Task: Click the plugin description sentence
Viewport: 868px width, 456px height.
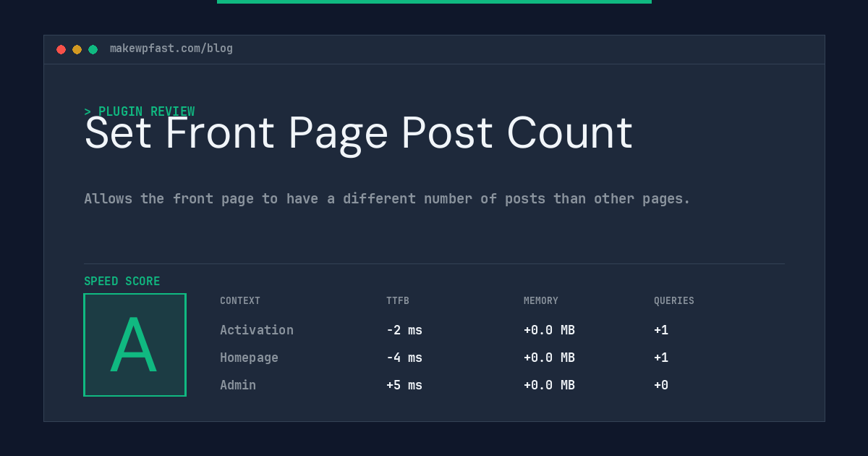Action: click(387, 198)
